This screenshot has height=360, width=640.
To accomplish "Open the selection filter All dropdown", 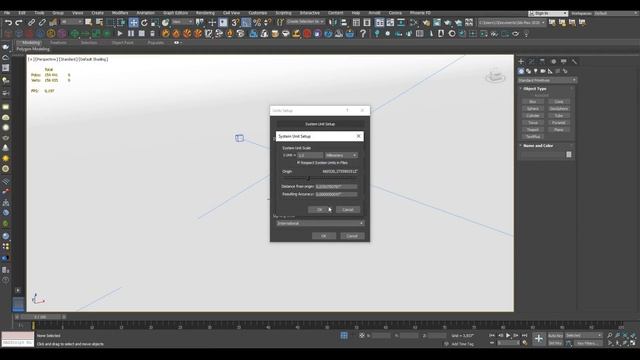I will 72,22.
